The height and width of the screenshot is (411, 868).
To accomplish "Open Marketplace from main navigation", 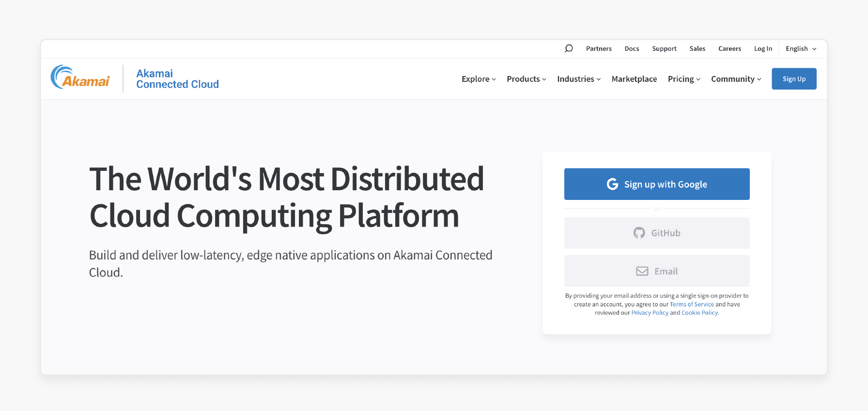I will click(634, 79).
